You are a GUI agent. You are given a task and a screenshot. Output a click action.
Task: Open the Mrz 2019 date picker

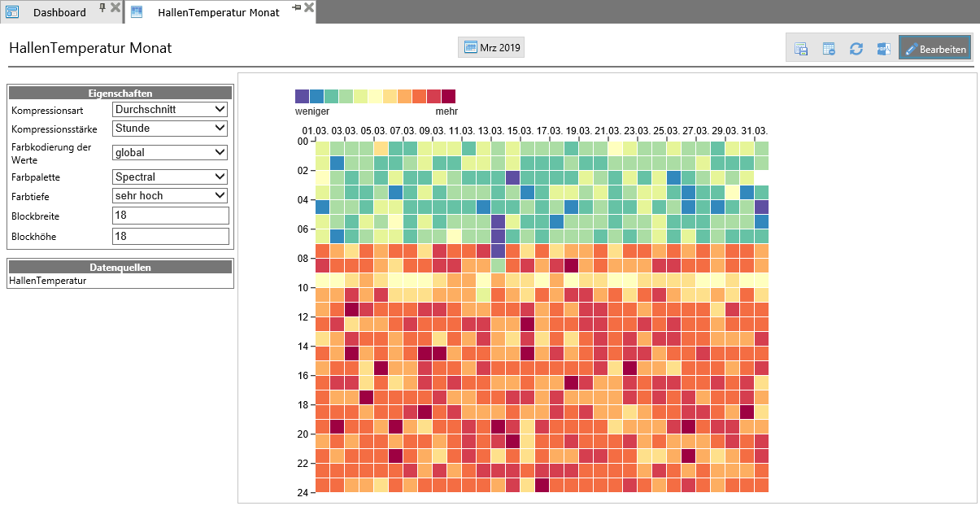492,47
